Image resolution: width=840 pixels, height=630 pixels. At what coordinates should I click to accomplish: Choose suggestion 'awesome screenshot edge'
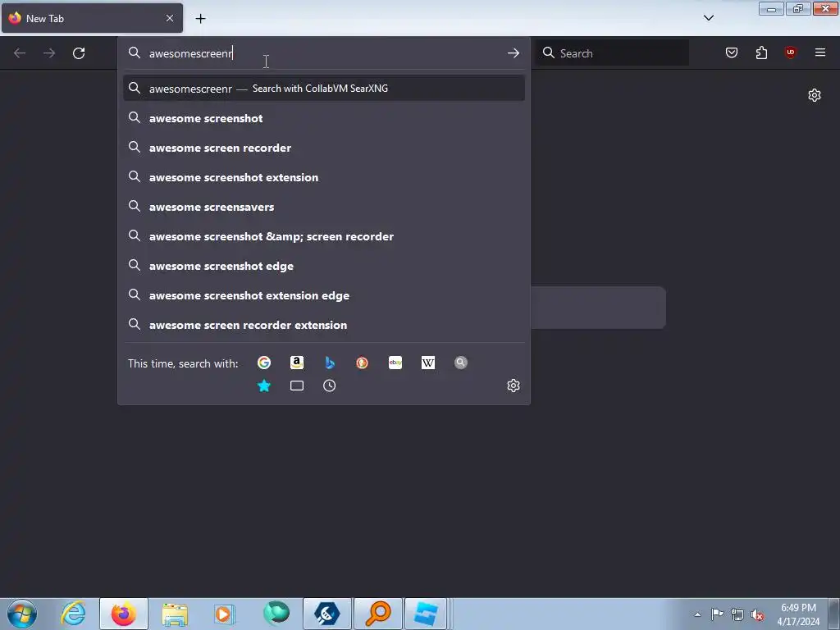pos(323,266)
